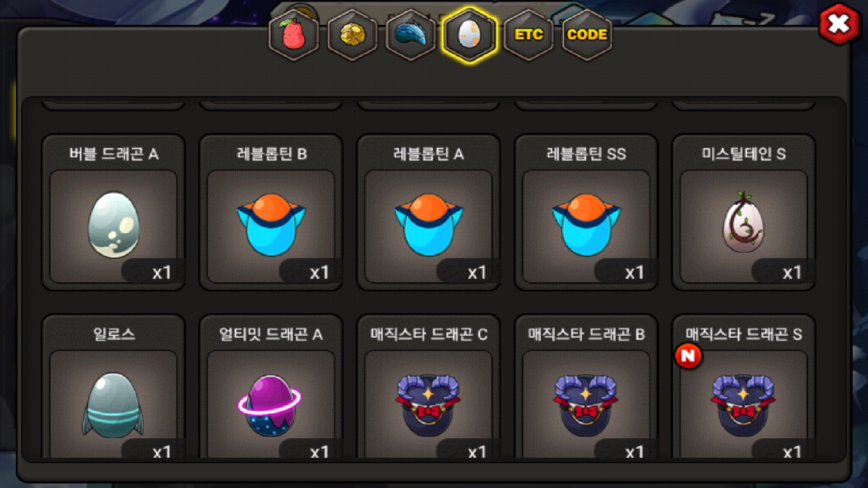Switch to the gold nugget tab
The height and width of the screenshot is (488, 868).
(353, 35)
